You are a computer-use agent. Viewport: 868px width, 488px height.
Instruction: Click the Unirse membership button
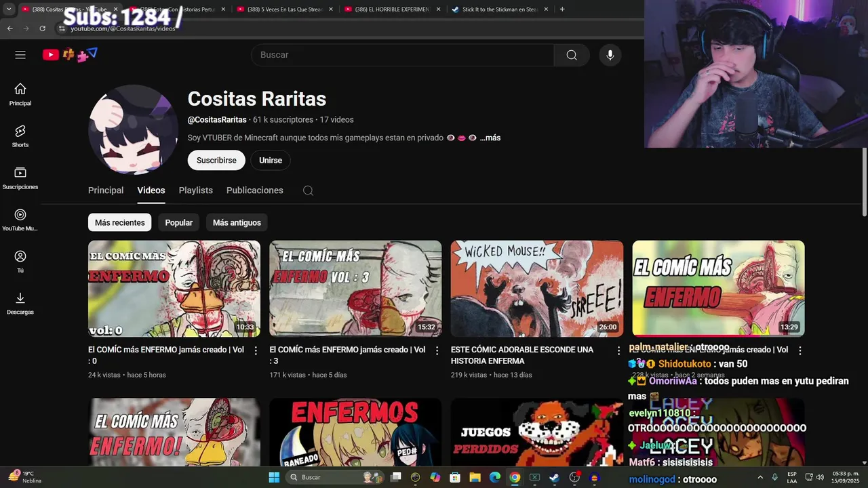point(271,160)
